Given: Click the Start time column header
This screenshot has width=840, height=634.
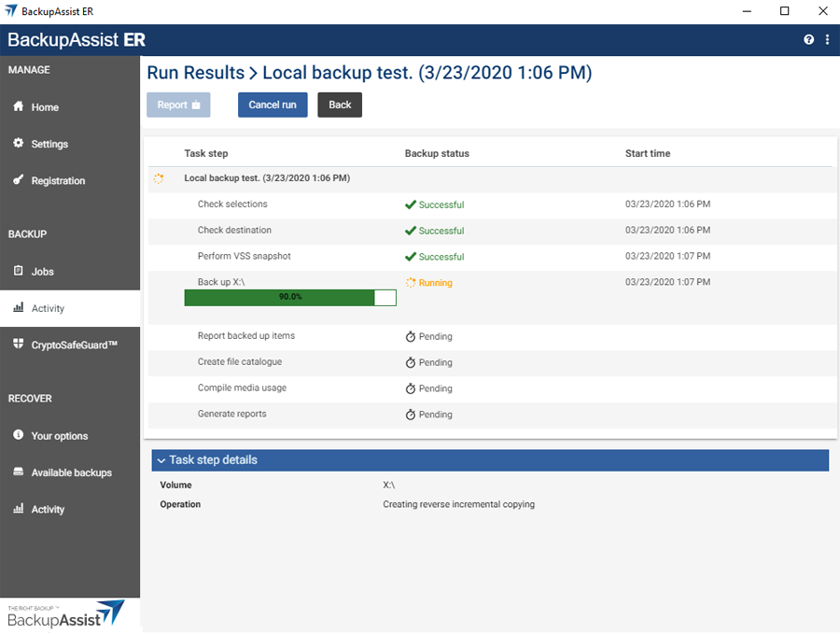Looking at the screenshot, I should [648, 153].
